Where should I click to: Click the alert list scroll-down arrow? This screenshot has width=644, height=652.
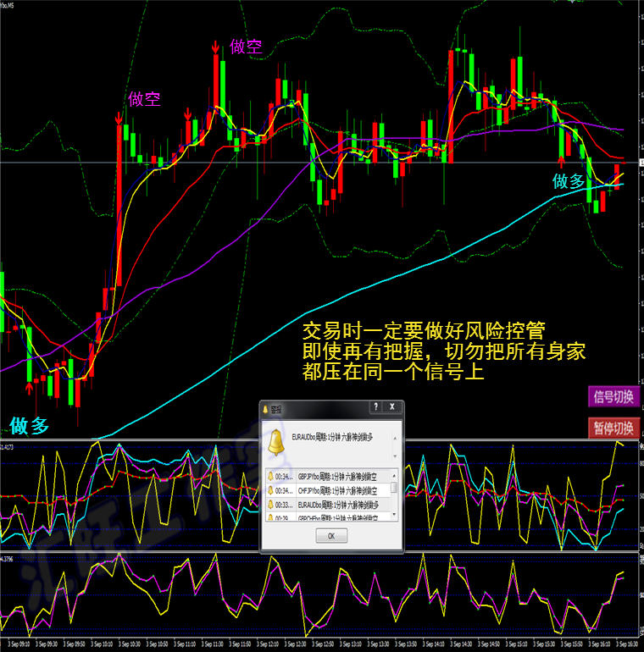click(x=394, y=515)
